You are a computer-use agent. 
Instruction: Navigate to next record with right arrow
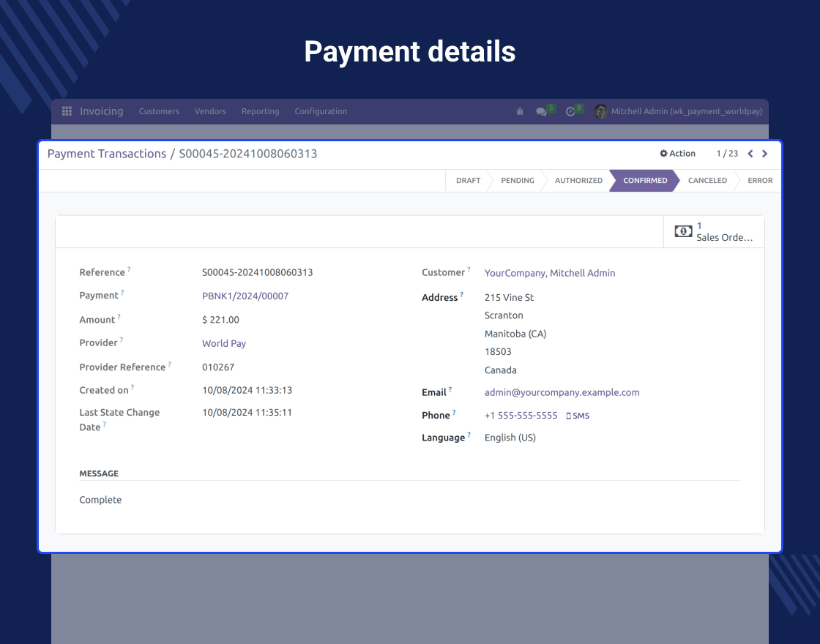[764, 154]
